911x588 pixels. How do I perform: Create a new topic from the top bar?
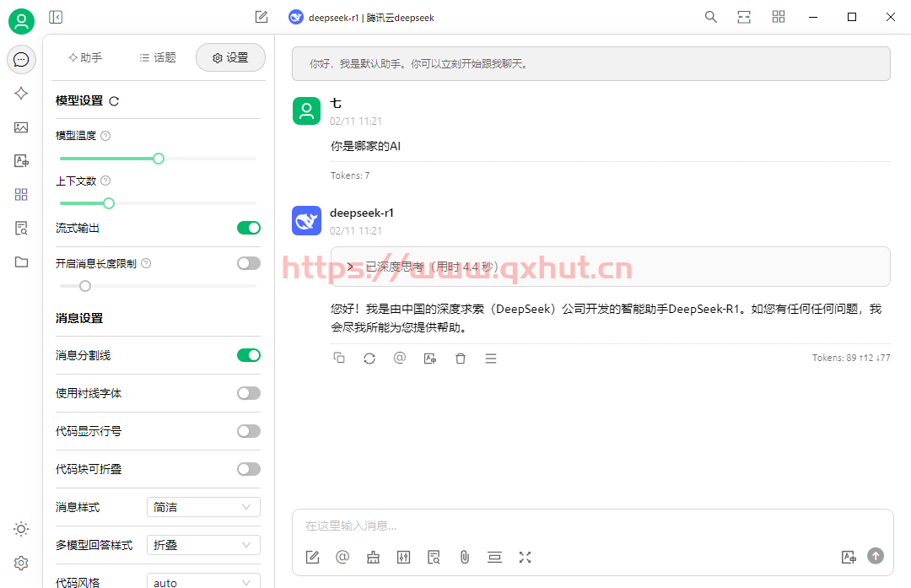(261, 18)
